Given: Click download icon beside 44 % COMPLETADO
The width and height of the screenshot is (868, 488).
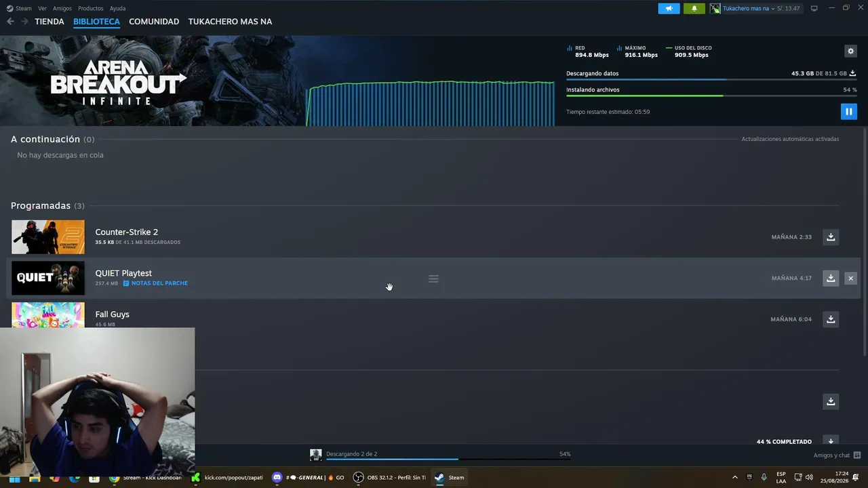Looking at the screenshot, I should pos(831,441).
